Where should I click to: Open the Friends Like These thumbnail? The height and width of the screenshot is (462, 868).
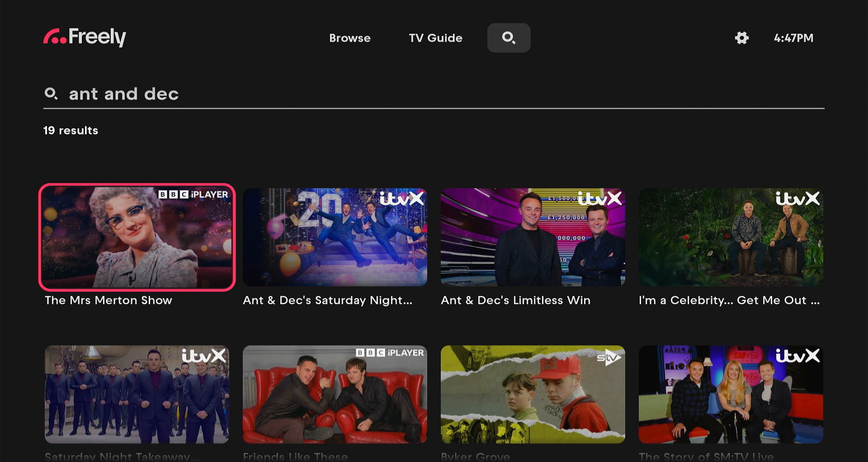pyautogui.click(x=335, y=394)
